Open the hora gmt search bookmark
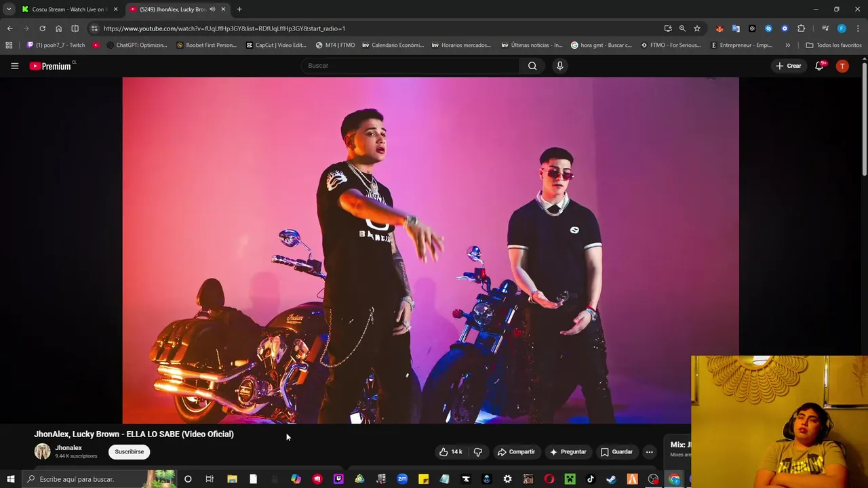 coord(601,45)
